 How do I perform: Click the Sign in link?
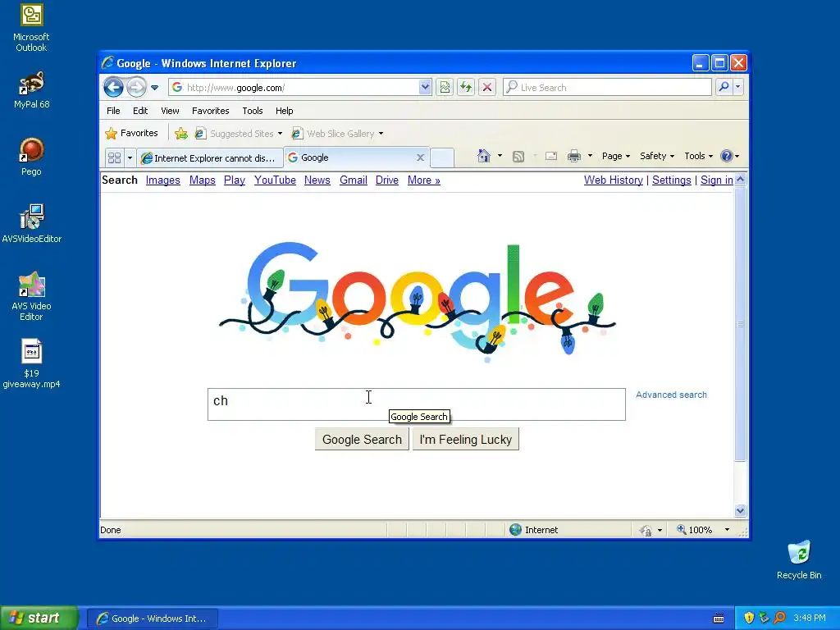tap(717, 180)
